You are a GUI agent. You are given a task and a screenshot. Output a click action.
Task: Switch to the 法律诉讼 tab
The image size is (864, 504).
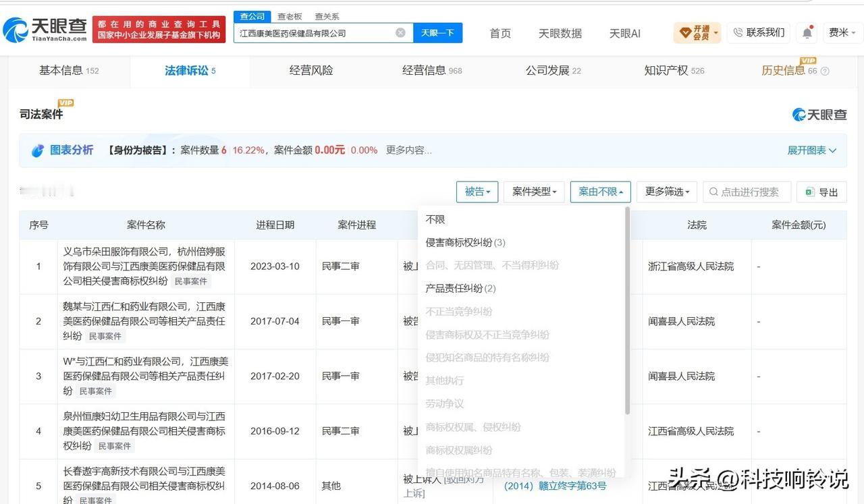click(190, 71)
